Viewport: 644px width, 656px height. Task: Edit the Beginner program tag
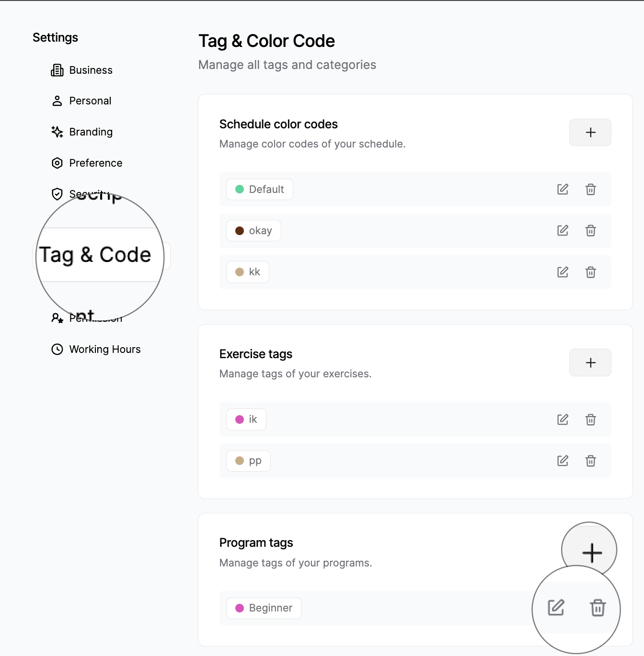point(555,608)
